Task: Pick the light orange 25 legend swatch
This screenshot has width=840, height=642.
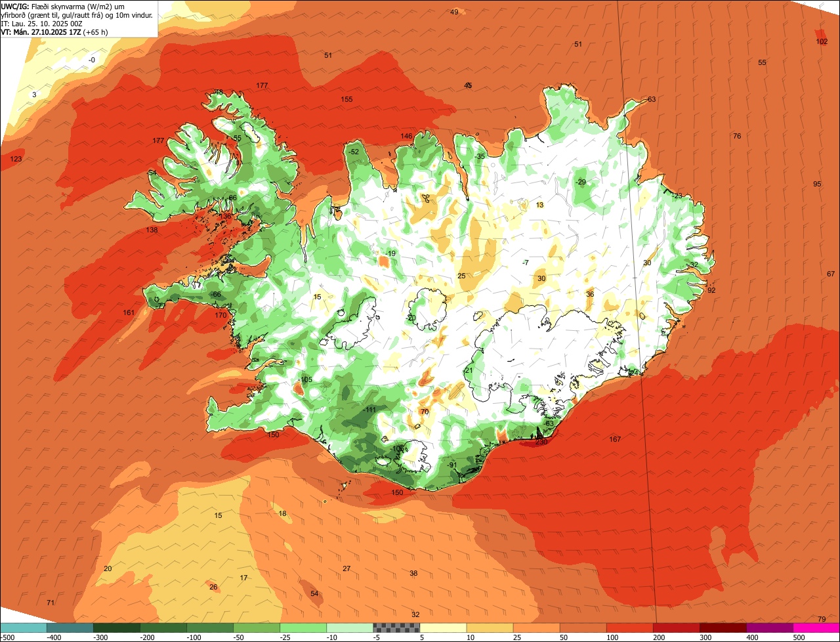Action: pyautogui.click(x=536, y=628)
